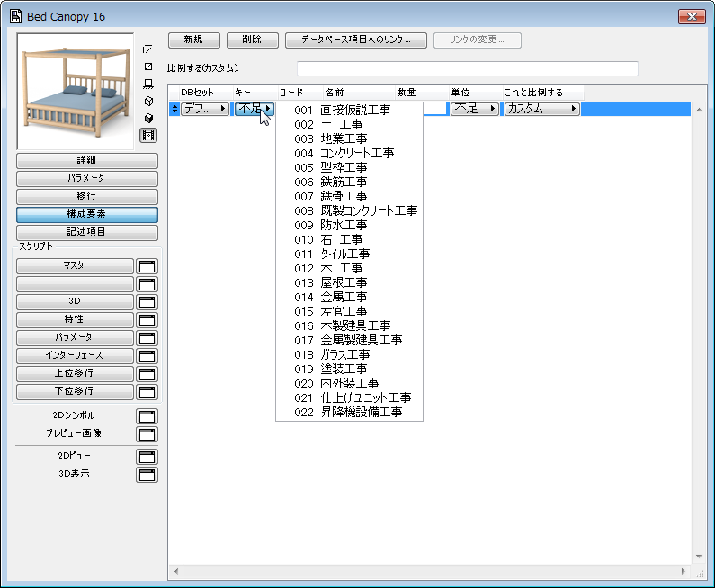The width and height of the screenshot is (715, 588).
Task: Choose 021 仕上げユニット工事 entry
Action: [349, 398]
